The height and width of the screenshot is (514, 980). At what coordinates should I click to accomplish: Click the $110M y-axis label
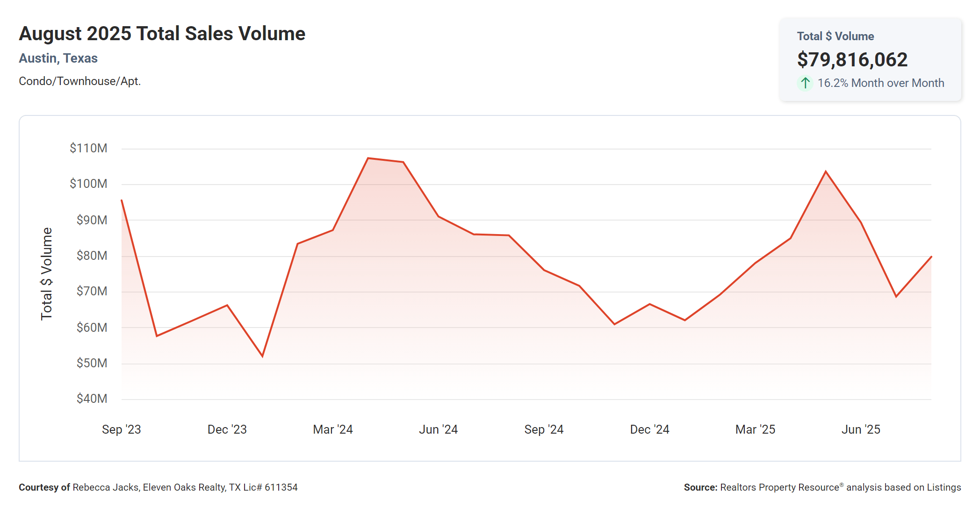click(x=88, y=148)
